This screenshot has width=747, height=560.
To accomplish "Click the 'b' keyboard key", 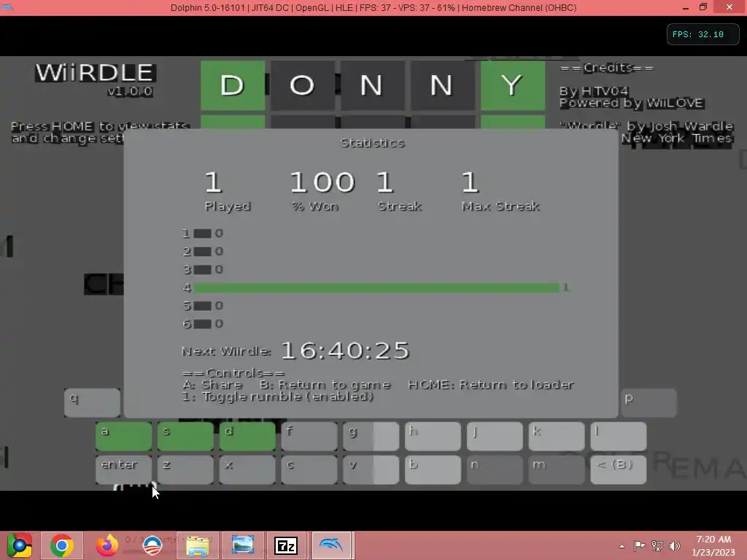I will click(433, 470).
